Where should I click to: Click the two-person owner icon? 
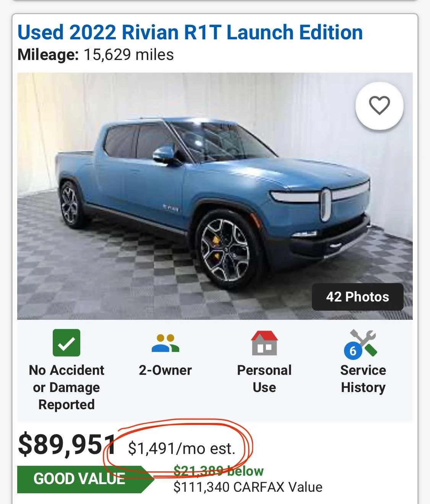(x=165, y=343)
